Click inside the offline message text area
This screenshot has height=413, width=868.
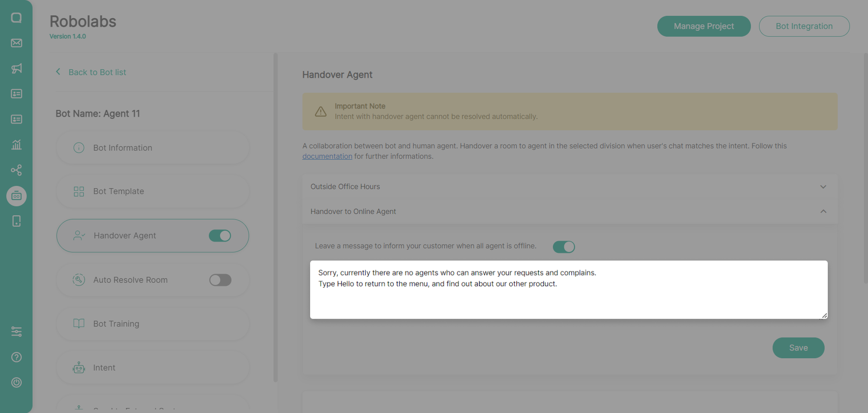click(568, 299)
